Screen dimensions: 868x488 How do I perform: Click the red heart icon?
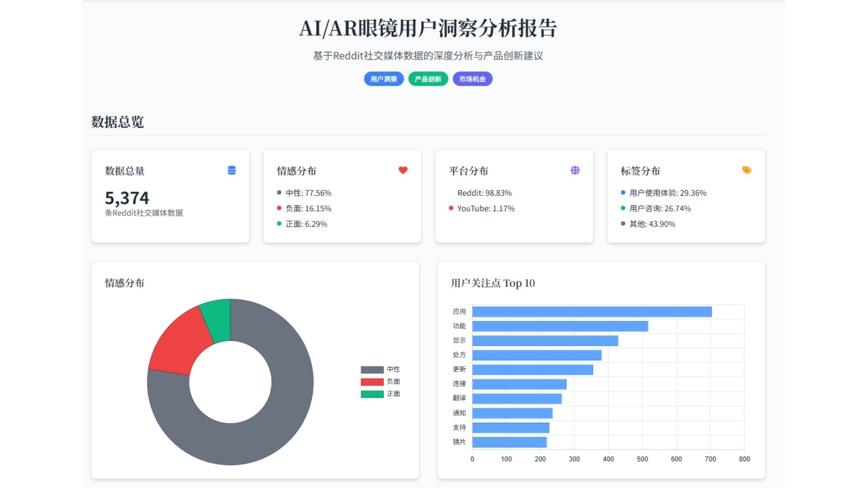pyautogui.click(x=403, y=170)
